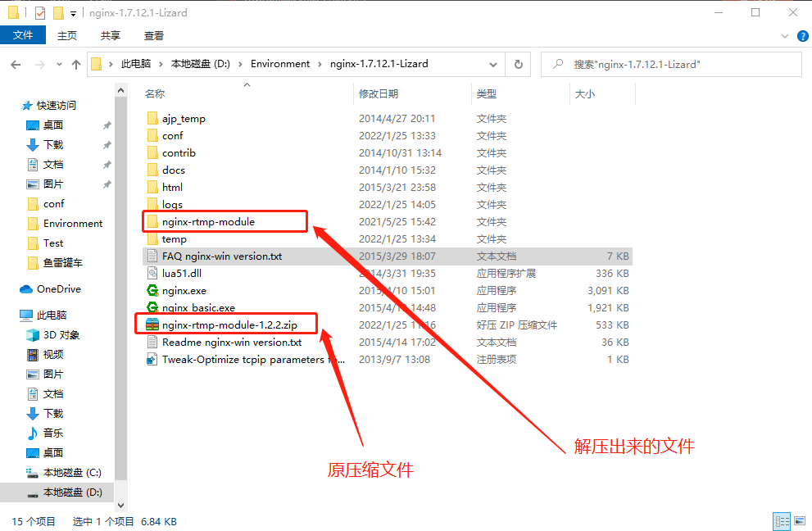The image size is (812, 531).
Task: Open pinned 文档 under quick access
Action: pyautogui.click(x=52, y=164)
